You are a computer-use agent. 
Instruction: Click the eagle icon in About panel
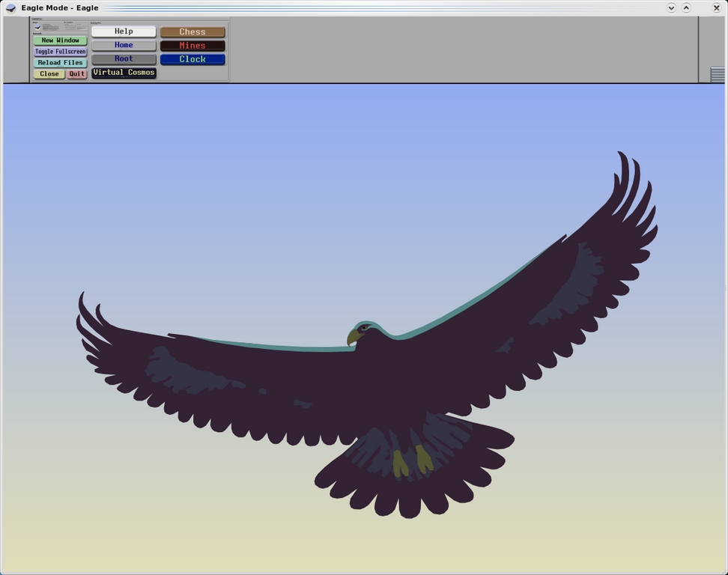click(37, 27)
